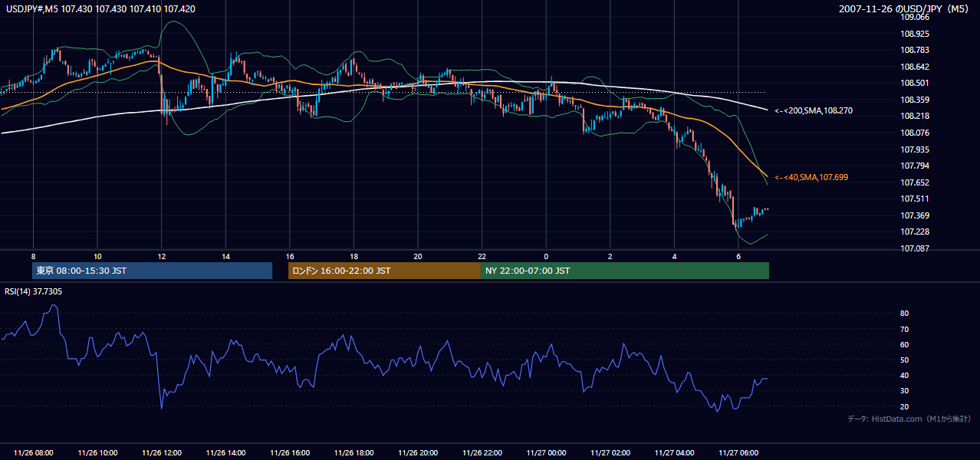The image size is (980, 460).
Task: Click hour label 0 under the price chart
Action: tap(546, 256)
